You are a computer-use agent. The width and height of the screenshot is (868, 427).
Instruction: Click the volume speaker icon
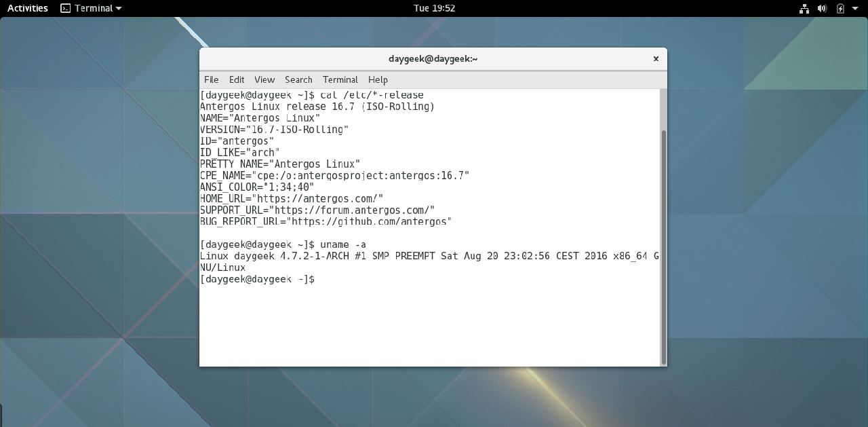tap(822, 8)
